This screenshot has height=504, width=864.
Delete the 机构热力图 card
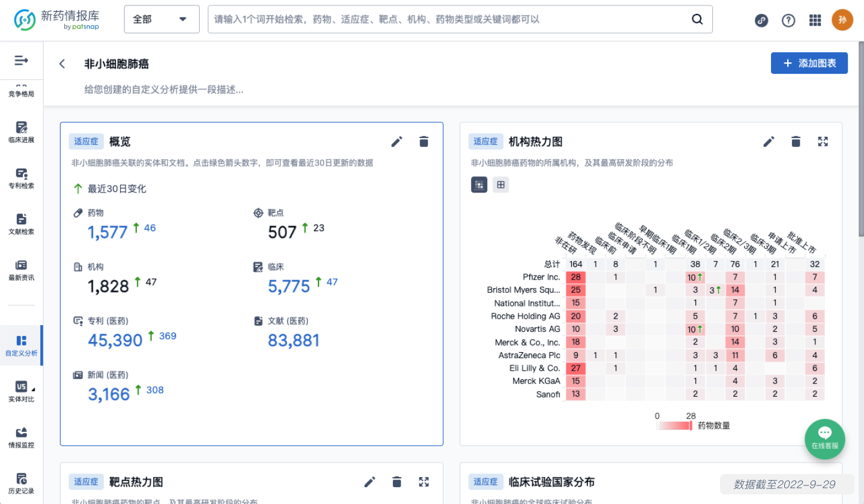(796, 142)
